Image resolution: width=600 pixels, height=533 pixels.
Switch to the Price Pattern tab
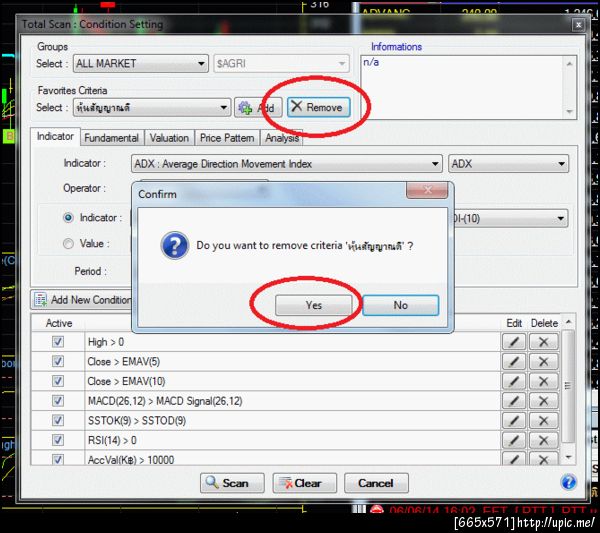(227, 138)
